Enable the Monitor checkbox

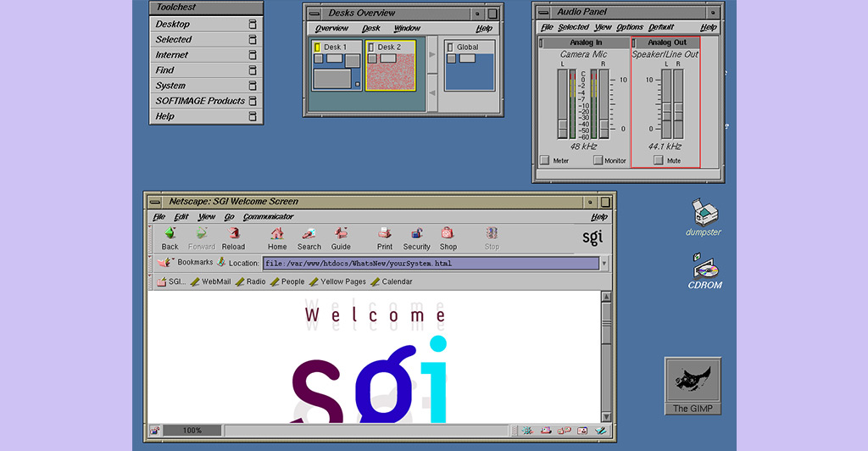(598, 160)
